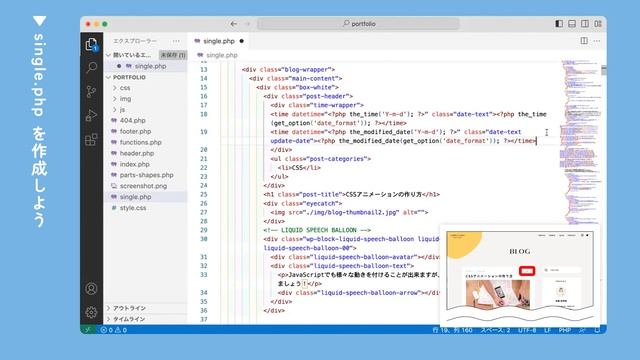Viewport: 640px width, 360px height.
Task: Click the remote window indicator in status bar
Action: (88, 330)
